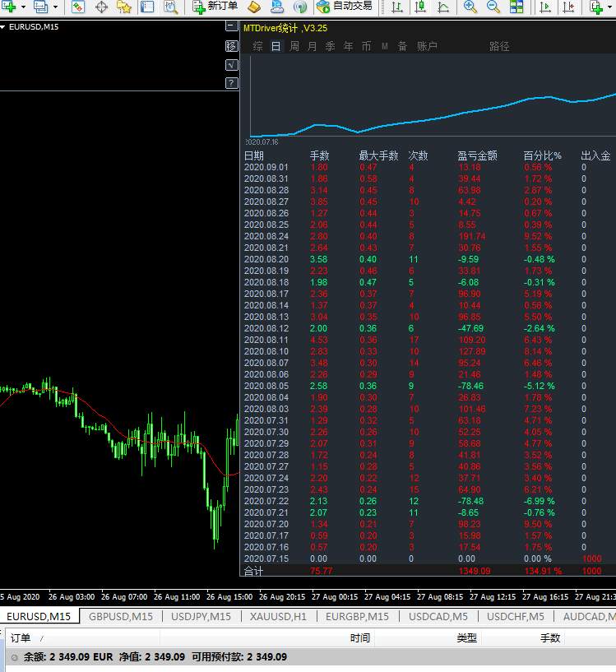This screenshot has width=616, height=672.
Task: Toggle chart auto scroll
Action: point(544,7)
